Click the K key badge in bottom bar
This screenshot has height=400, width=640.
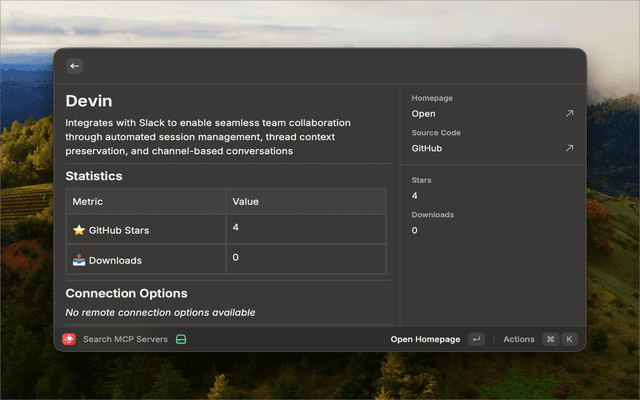(x=569, y=339)
